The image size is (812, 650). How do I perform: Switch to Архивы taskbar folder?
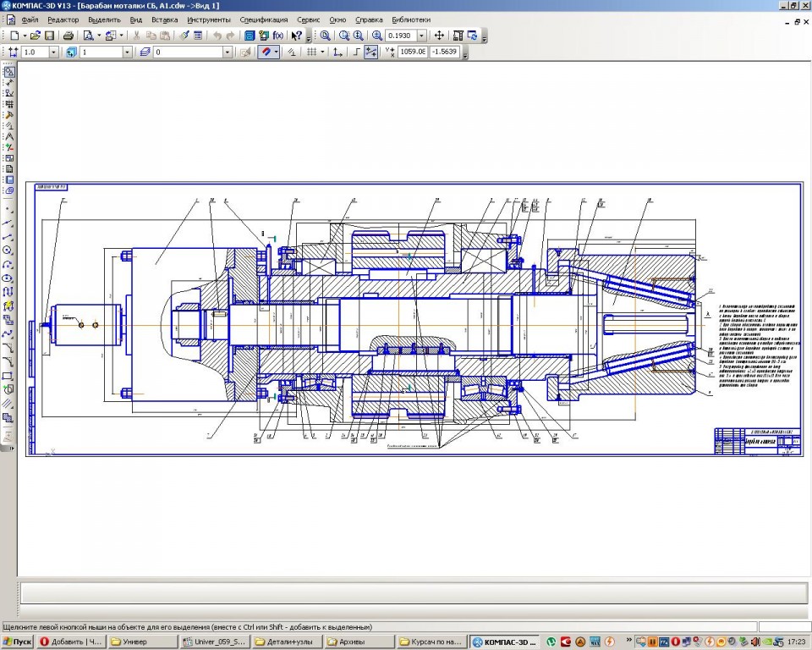[x=357, y=642]
